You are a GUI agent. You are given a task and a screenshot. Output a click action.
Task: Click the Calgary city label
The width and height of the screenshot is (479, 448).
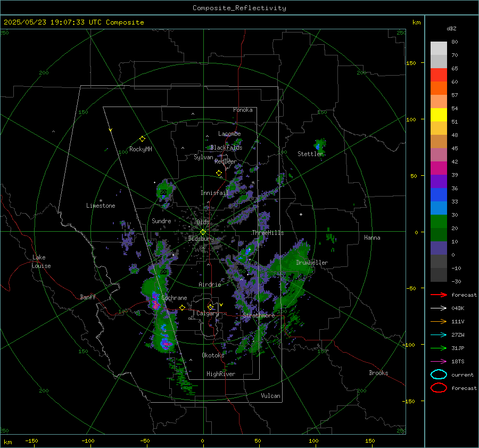click(208, 313)
